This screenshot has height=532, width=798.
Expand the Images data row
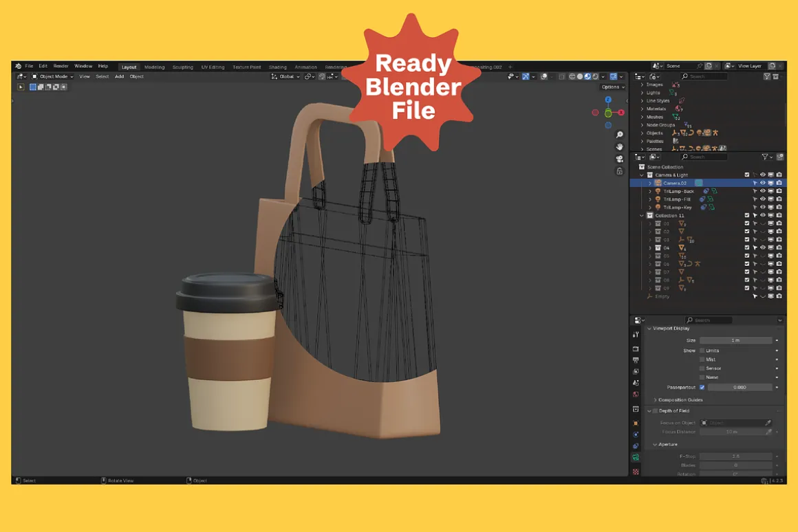coord(642,85)
